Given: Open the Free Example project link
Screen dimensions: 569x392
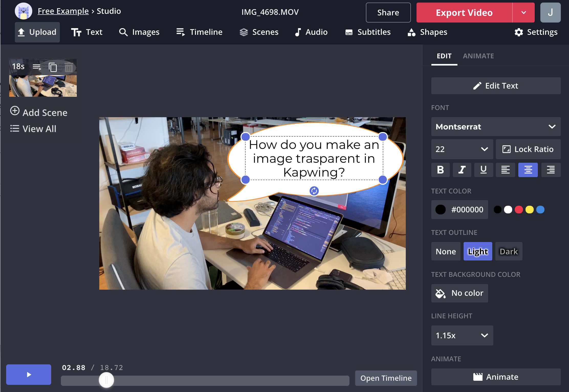Looking at the screenshot, I should point(63,11).
